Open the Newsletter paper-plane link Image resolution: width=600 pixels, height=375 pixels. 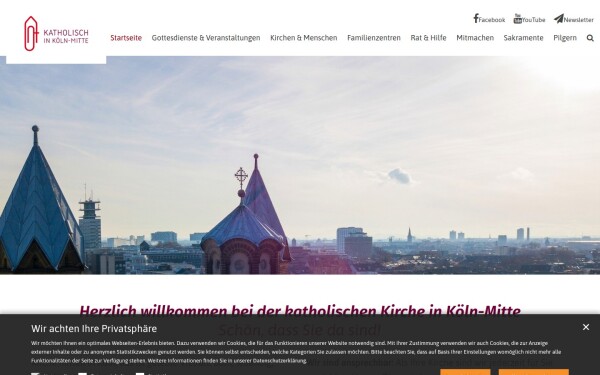[x=574, y=19]
